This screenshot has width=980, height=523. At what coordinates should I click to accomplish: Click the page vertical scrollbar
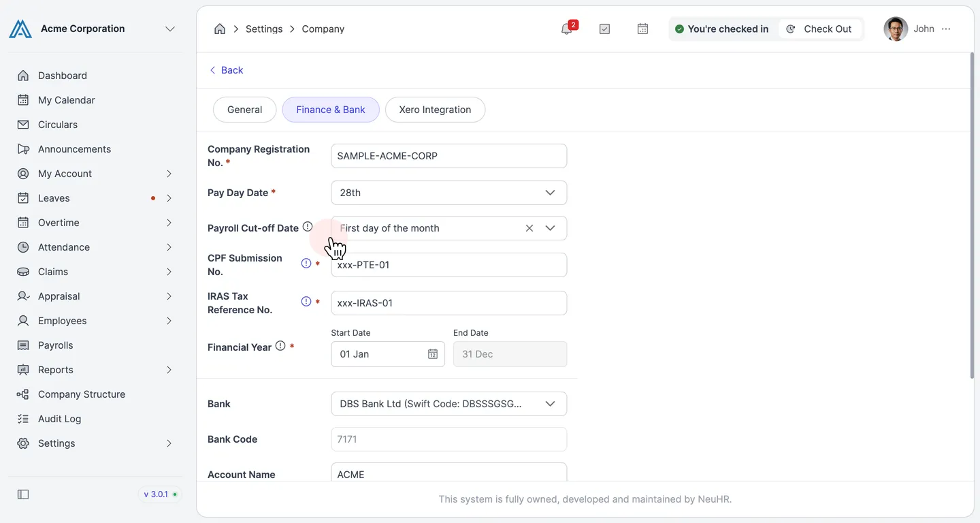(x=971, y=215)
